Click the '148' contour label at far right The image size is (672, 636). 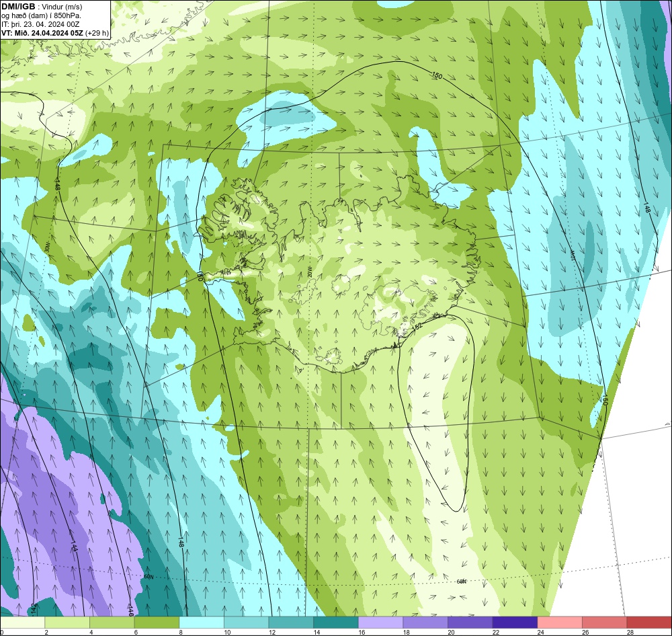click(x=646, y=208)
